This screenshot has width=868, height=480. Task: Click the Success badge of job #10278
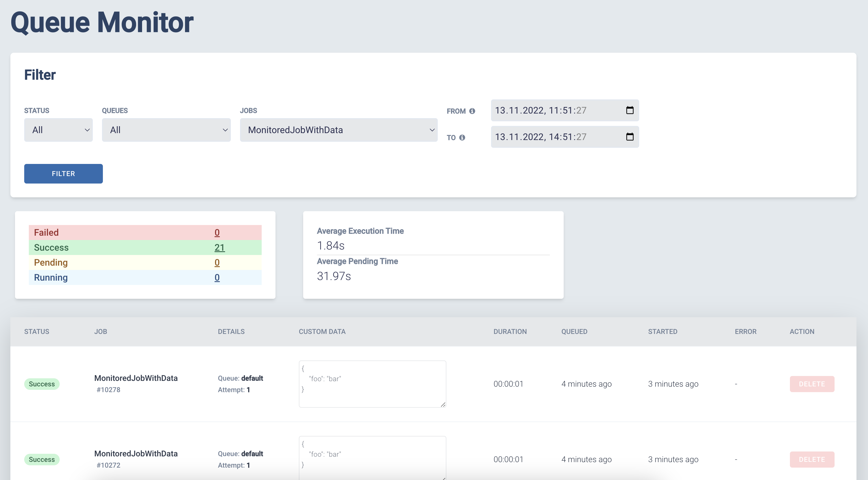tap(42, 384)
